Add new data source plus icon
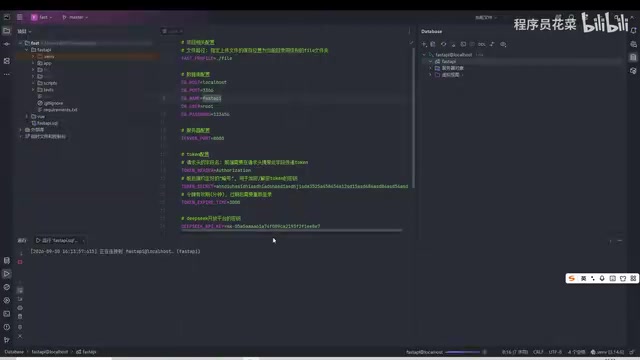This screenshot has width=640, height=360. [424, 44]
